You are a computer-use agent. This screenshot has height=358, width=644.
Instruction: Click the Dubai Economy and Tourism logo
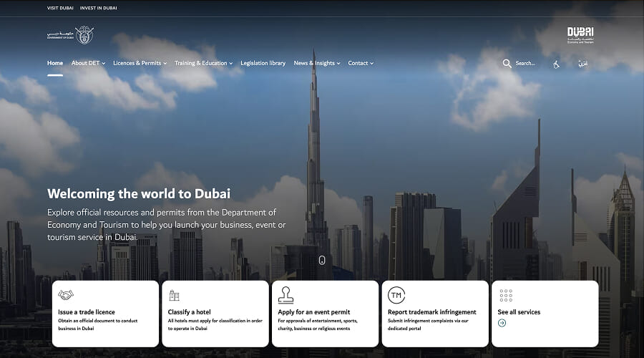580,35
